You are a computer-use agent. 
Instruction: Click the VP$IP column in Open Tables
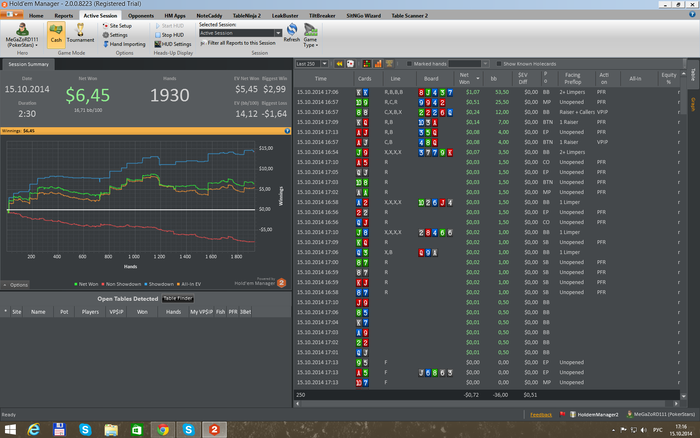click(x=116, y=312)
